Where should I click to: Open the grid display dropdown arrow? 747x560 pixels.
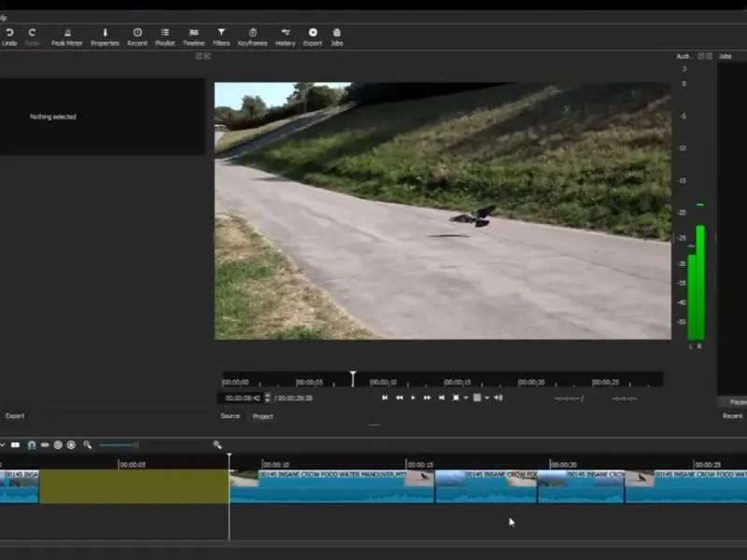point(486,398)
